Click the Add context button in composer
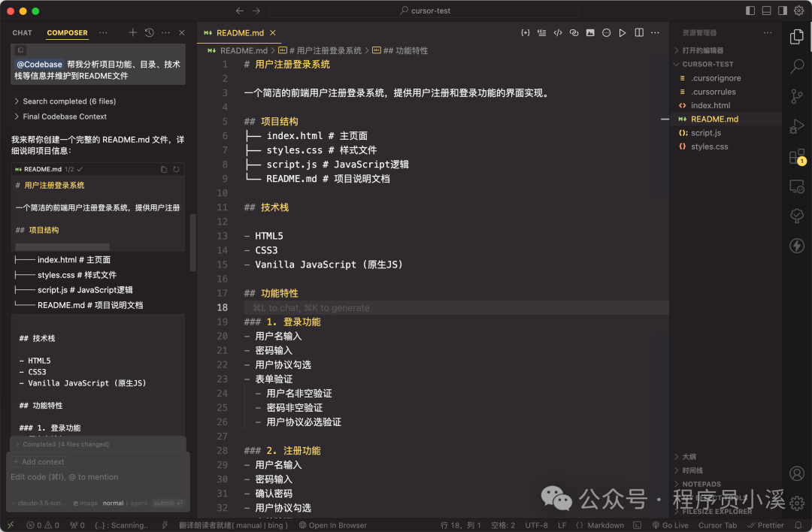Screen dimensions: 812x532 click(x=39, y=461)
